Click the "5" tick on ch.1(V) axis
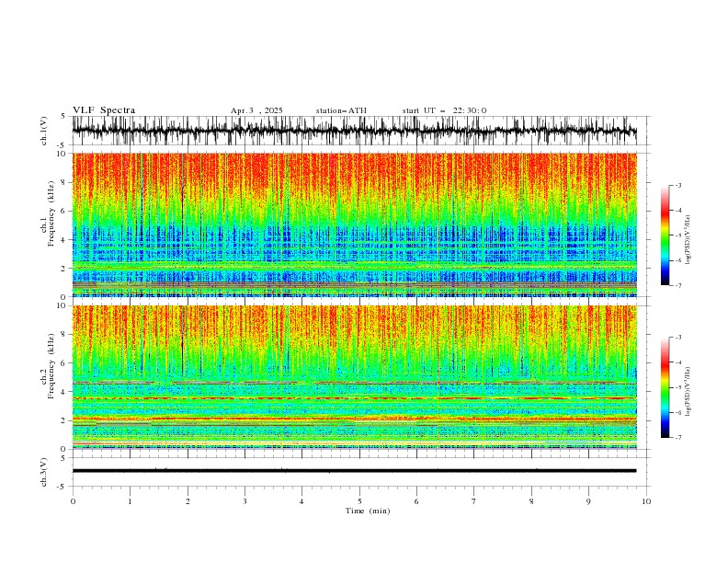 [x=64, y=117]
